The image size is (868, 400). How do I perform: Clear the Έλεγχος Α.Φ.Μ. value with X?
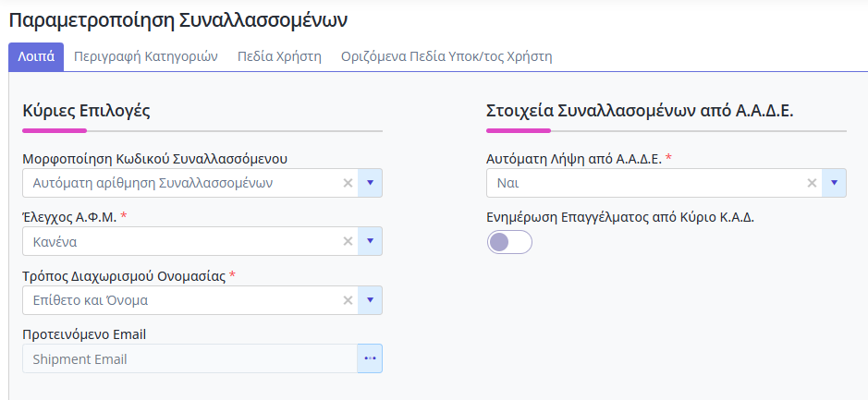tap(348, 242)
